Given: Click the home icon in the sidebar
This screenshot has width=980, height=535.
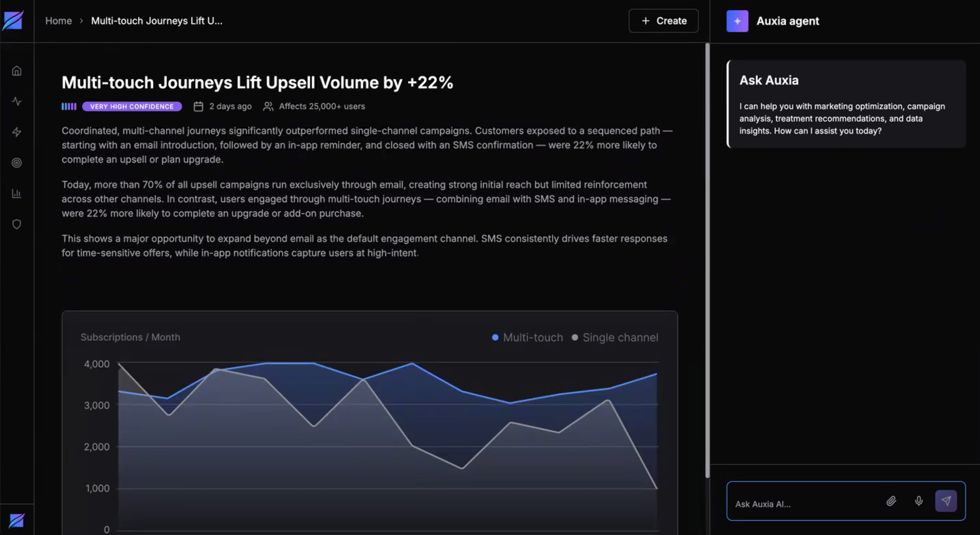Looking at the screenshot, I should coord(16,71).
